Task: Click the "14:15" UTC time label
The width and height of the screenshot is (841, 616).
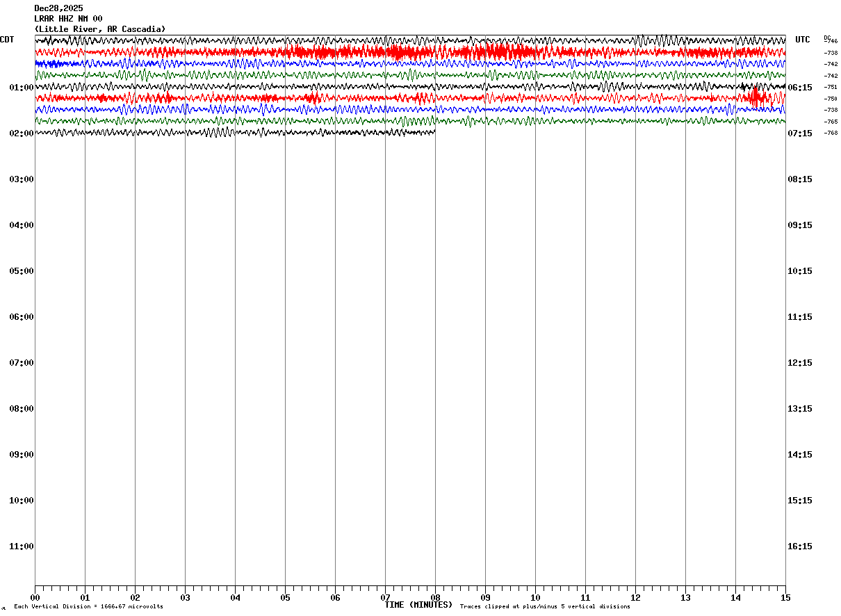Action: (800, 455)
